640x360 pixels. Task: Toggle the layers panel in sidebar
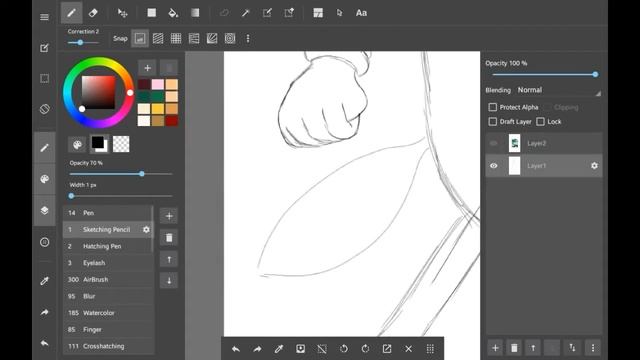tap(44, 210)
